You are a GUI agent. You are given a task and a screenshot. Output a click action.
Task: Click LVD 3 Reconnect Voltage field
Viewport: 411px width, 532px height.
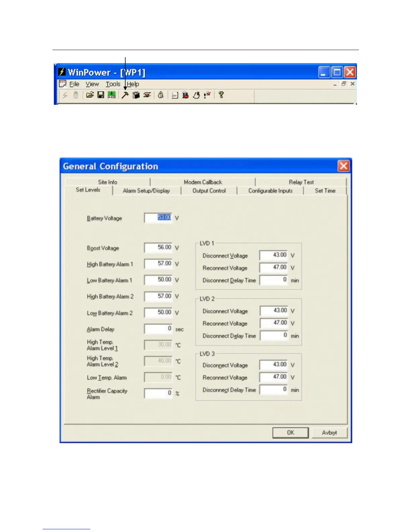click(273, 377)
